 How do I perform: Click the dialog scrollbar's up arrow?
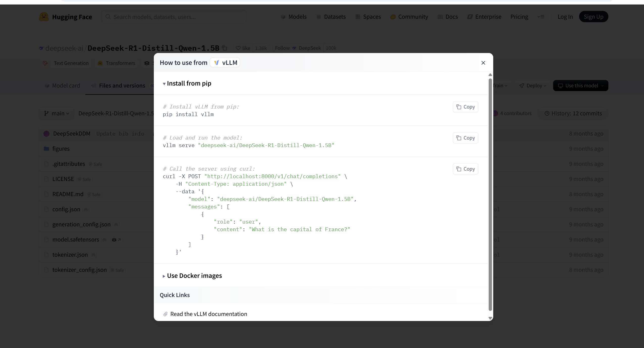point(490,75)
